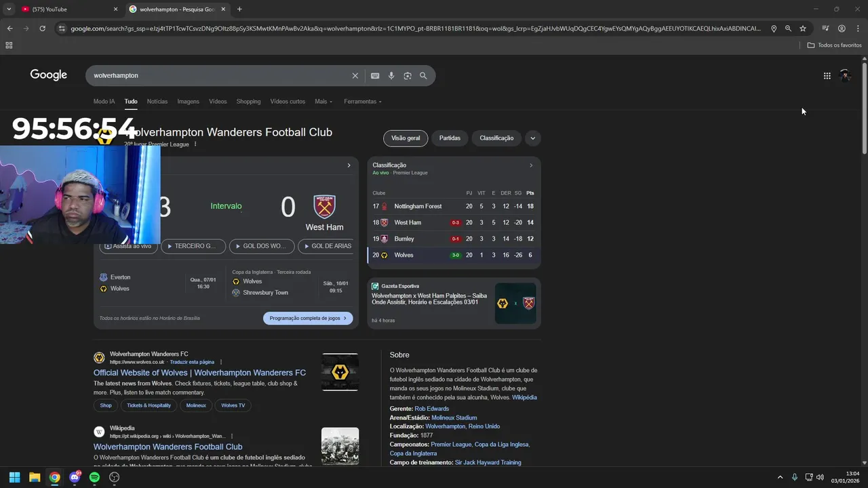Open Gazeta Esportiva news article

click(429, 299)
